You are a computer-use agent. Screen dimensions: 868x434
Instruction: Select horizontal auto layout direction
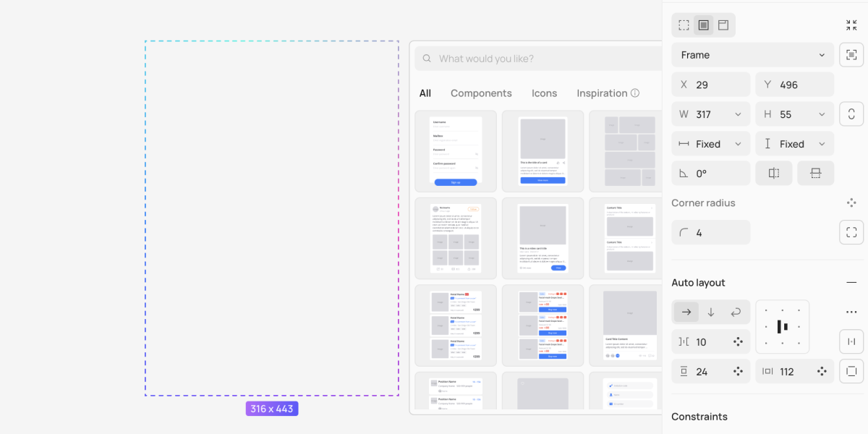686,312
